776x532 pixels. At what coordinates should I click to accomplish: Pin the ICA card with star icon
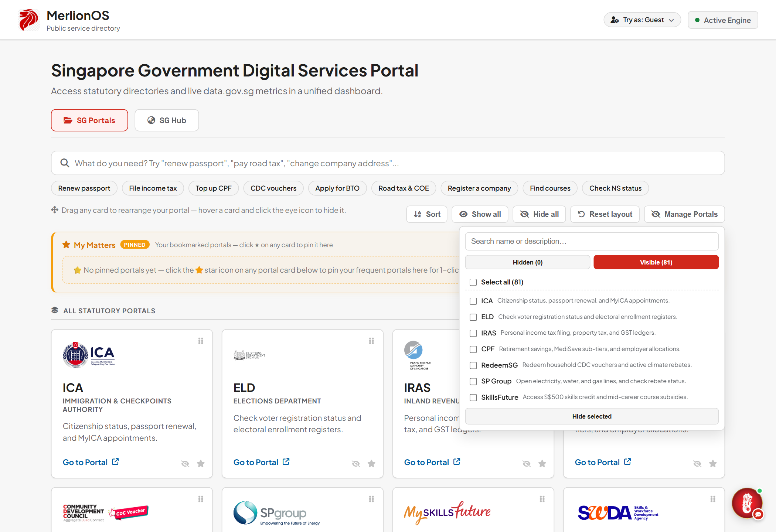[x=201, y=463]
